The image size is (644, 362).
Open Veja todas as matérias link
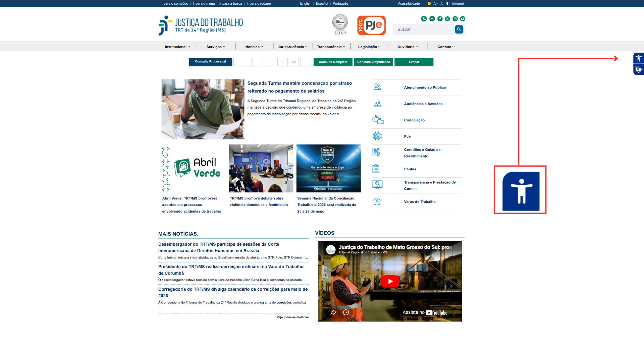(292, 317)
